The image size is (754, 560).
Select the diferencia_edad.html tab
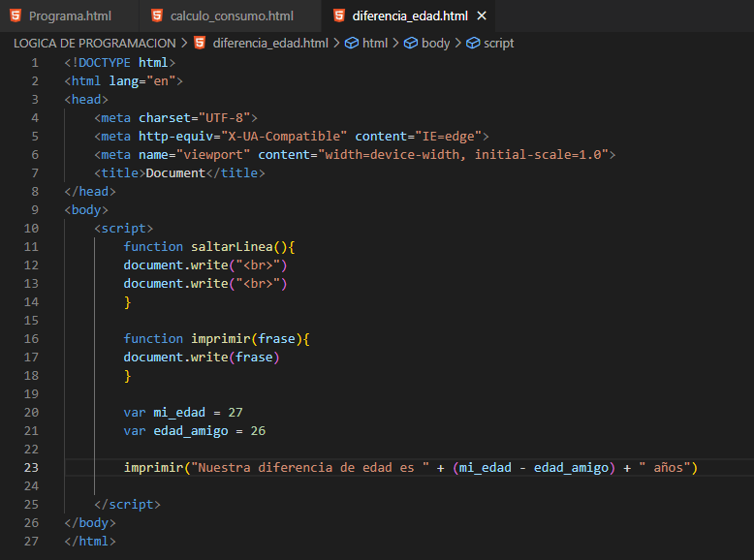[410, 16]
